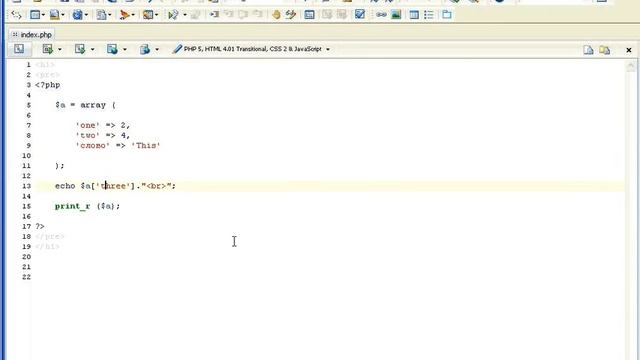Click the blue checkbox element icon
Screen dimensions: 640x360
(x=360, y=15)
